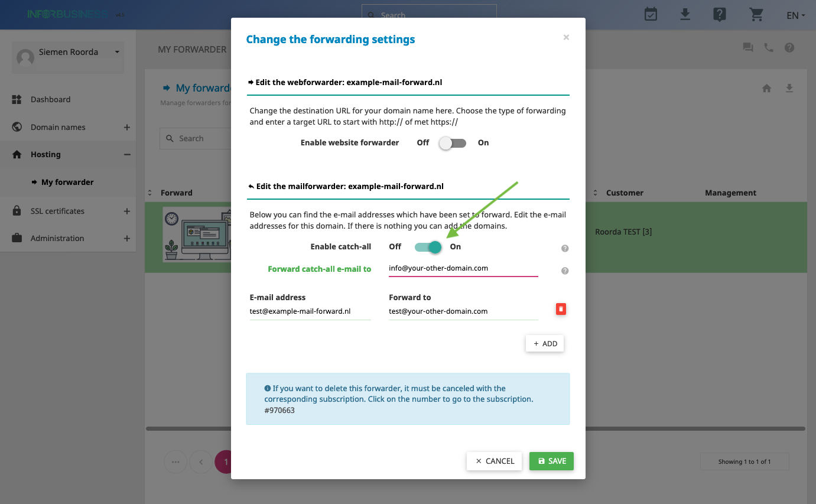Save the forwarding settings
Screen dimensions: 816x504
click(x=551, y=461)
